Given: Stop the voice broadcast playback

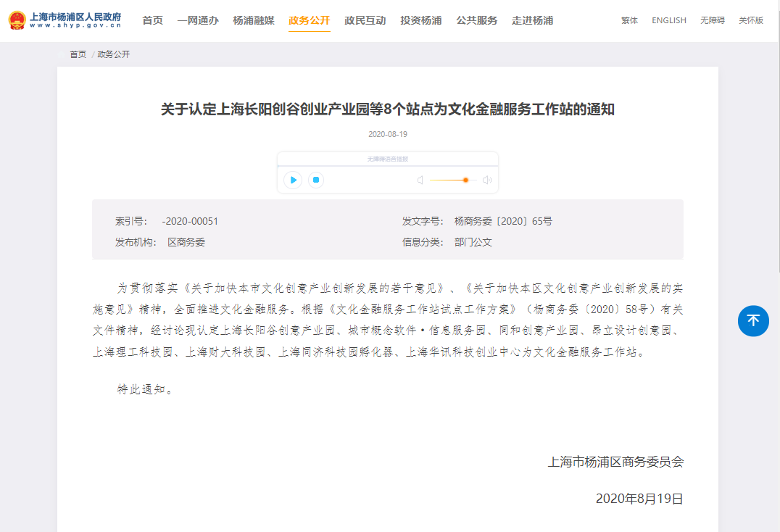Looking at the screenshot, I should pyautogui.click(x=315, y=180).
